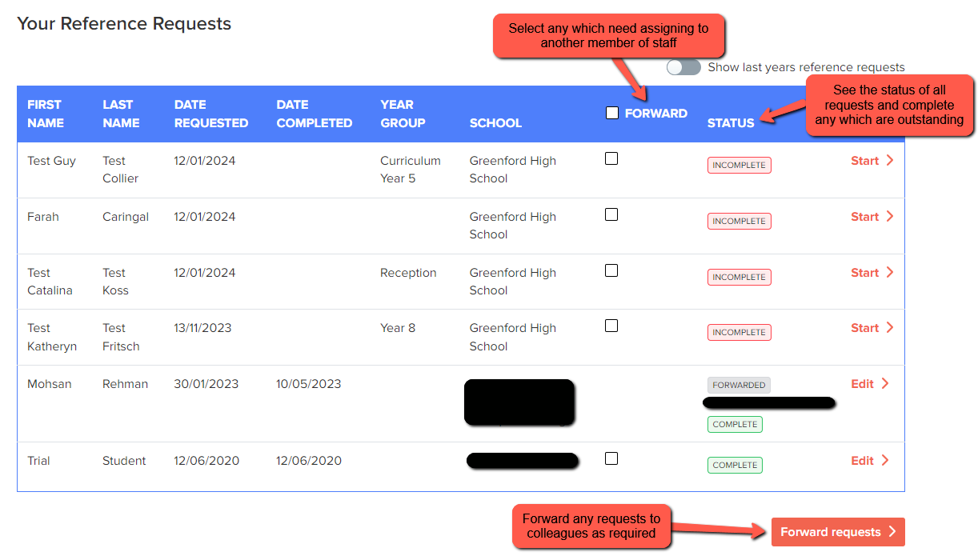Image resolution: width=978 pixels, height=560 pixels.
Task: Click chevron arrow beside Test Katheryn's Start
Action: pos(890,328)
